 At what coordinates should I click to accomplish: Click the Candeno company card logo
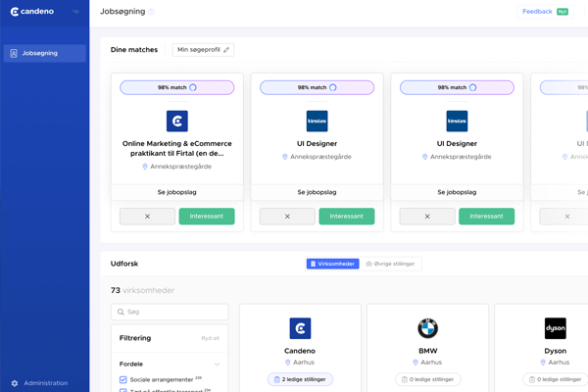(300, 328)
